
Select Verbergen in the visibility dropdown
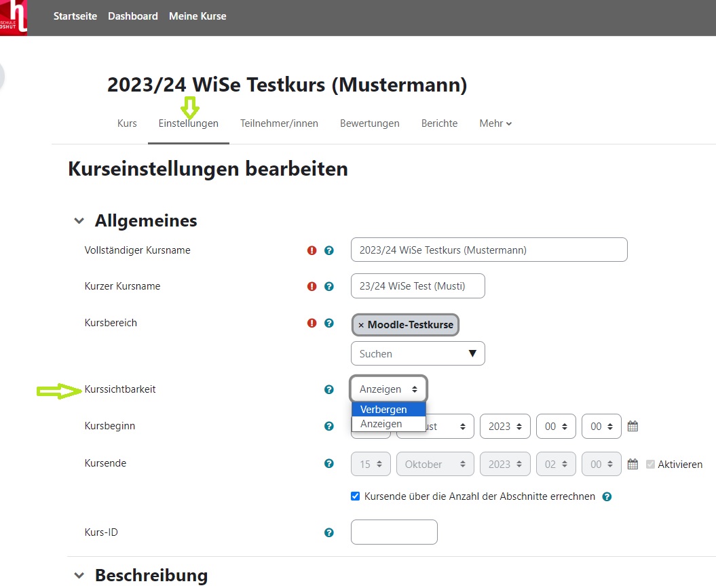pos(384,410)
